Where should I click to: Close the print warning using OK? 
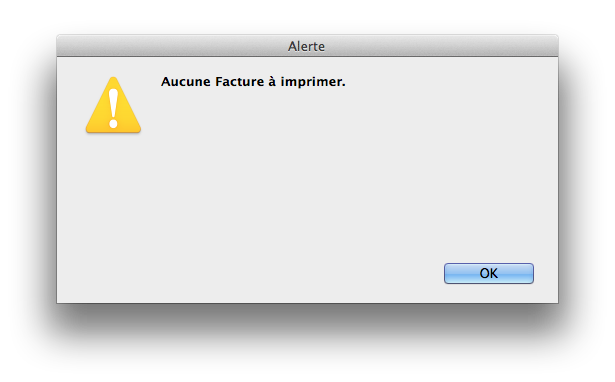(489, 273)
